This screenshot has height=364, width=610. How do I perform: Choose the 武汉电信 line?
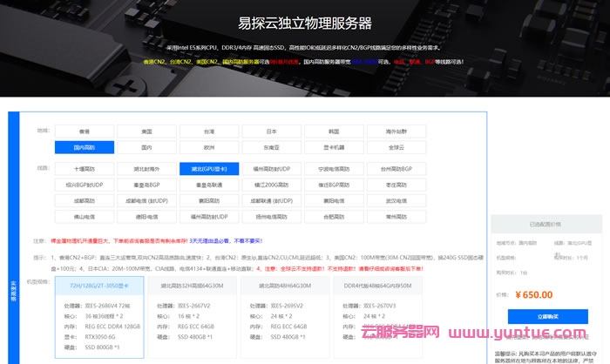[x=396, y=200]
